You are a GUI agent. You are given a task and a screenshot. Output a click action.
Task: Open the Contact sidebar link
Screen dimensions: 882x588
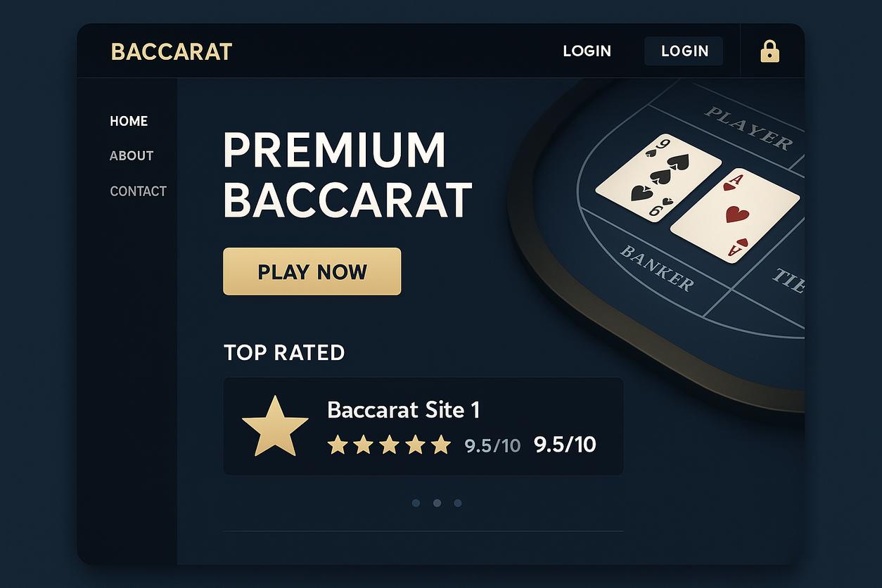pos(138,191)
